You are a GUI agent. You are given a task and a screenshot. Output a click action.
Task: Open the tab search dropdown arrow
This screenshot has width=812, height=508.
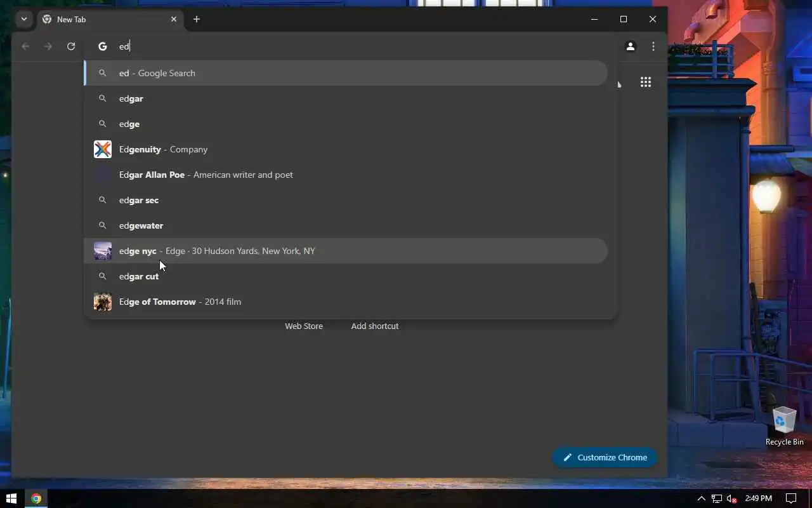(x=24, y=19)
